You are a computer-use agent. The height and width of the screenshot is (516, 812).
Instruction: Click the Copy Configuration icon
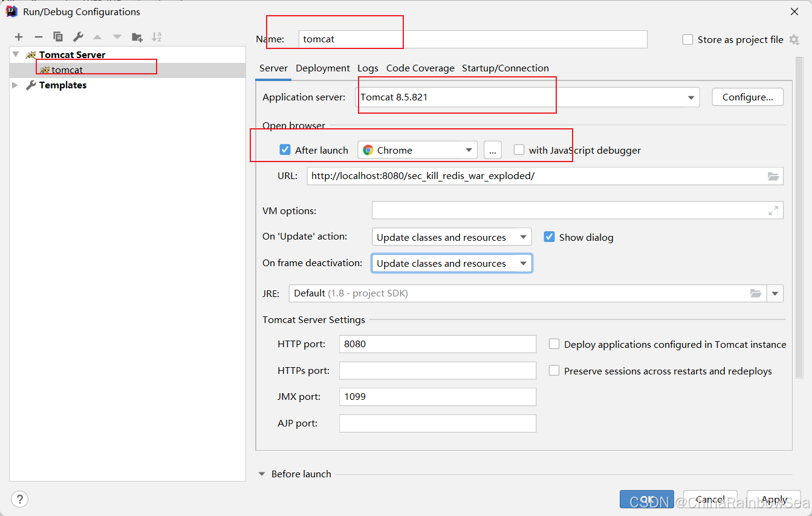point(58,37)
